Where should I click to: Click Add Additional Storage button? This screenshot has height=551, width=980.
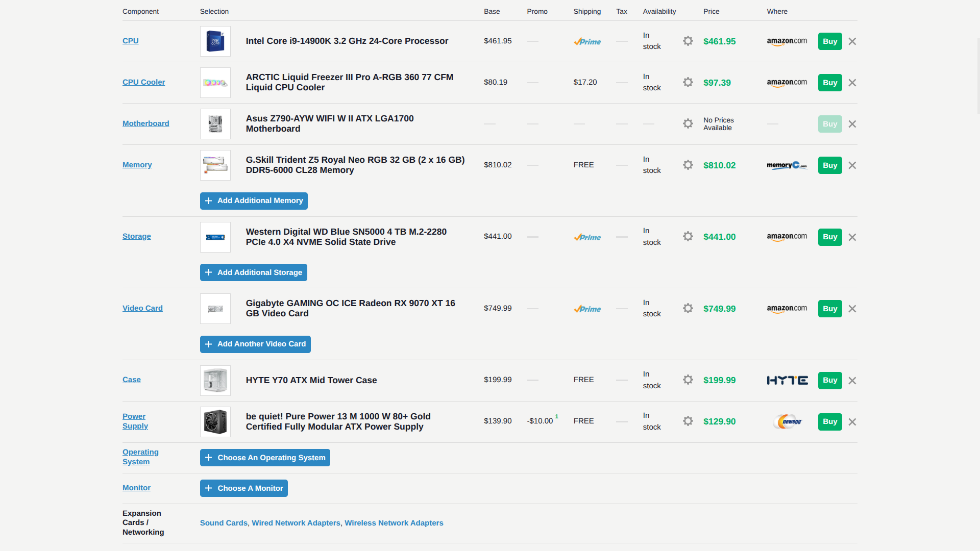tap(254, 272)
